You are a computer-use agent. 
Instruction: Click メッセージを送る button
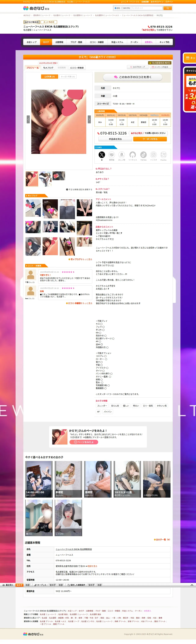click(160, 67)
